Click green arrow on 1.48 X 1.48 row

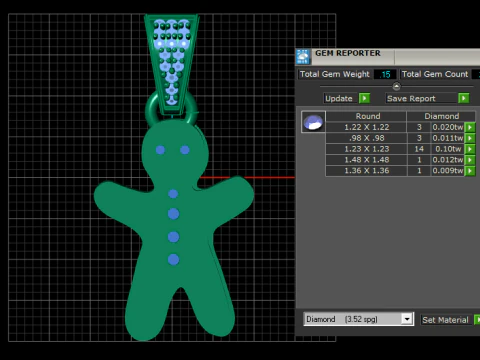click(470, 160)
